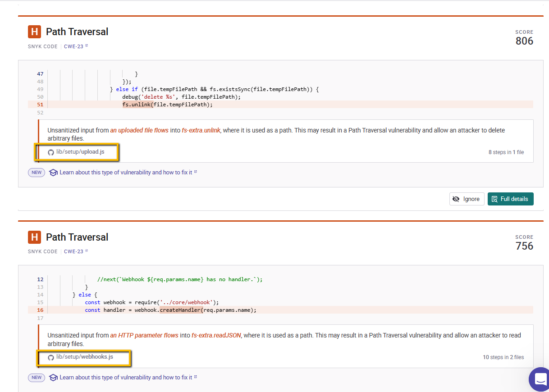
Task: Click the magnifier icon in Full details button
Action: [x=494, y=199]
